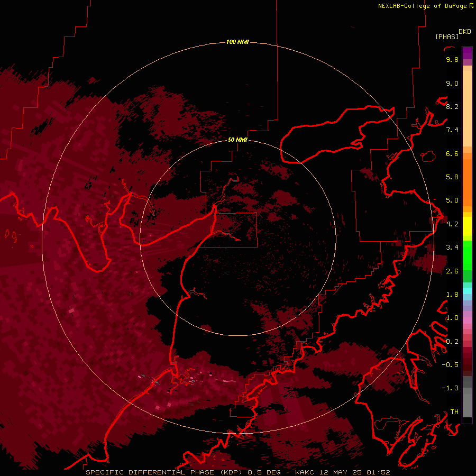
Task: Select the 6.6 scale value
Action: [x=452, y=153]
